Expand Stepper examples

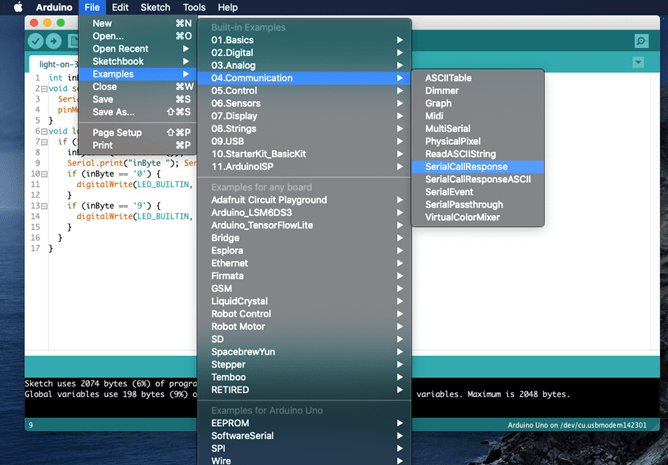[x=304, y=364]
